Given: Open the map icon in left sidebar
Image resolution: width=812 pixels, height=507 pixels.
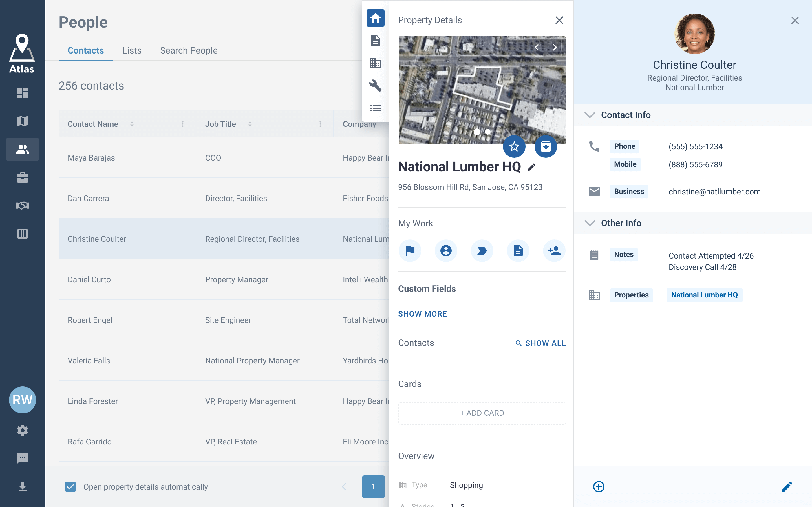Looking at the screenshot, I should (22, 121).
